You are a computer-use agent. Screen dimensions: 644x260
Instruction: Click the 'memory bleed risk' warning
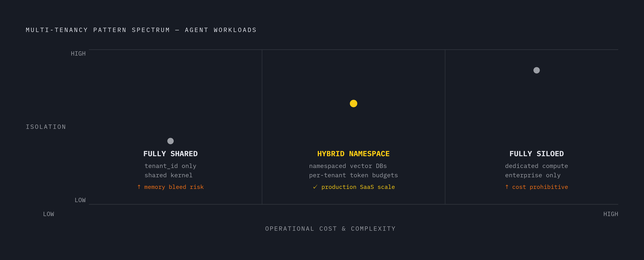[x=174, y=187]
